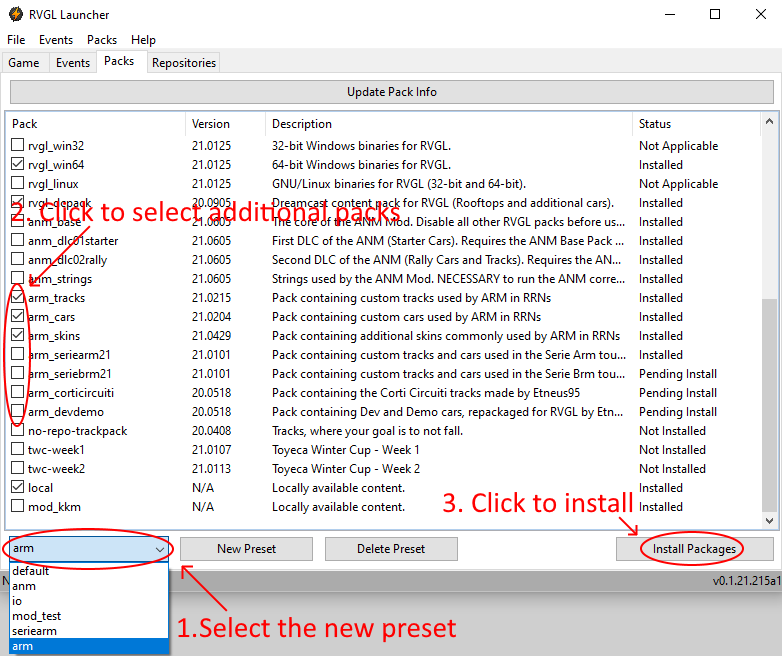782x656 pixels.
Task: Click the Update Pack Info button
Action: [392, 92]
